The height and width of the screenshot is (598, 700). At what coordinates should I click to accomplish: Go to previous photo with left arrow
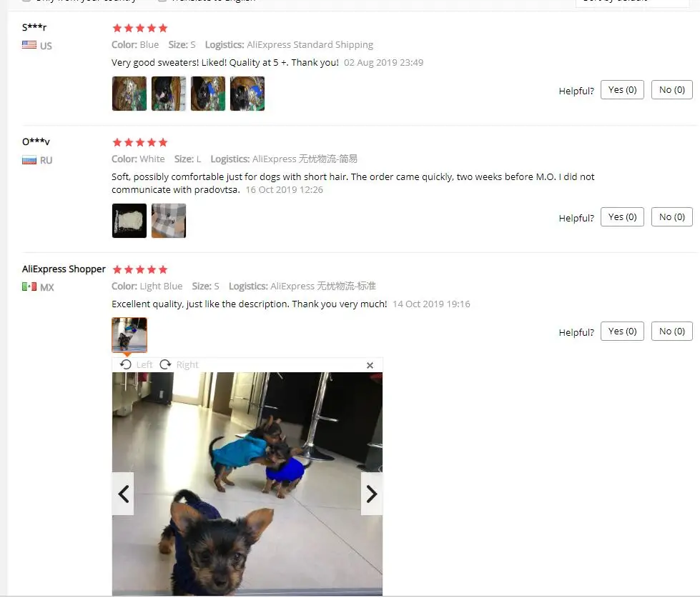[123, 494]
